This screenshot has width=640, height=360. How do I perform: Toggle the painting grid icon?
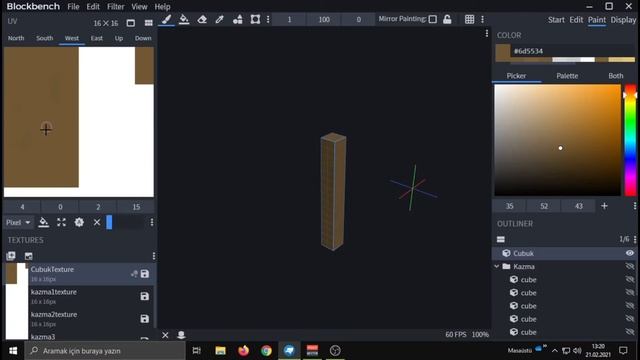point(469,19)
